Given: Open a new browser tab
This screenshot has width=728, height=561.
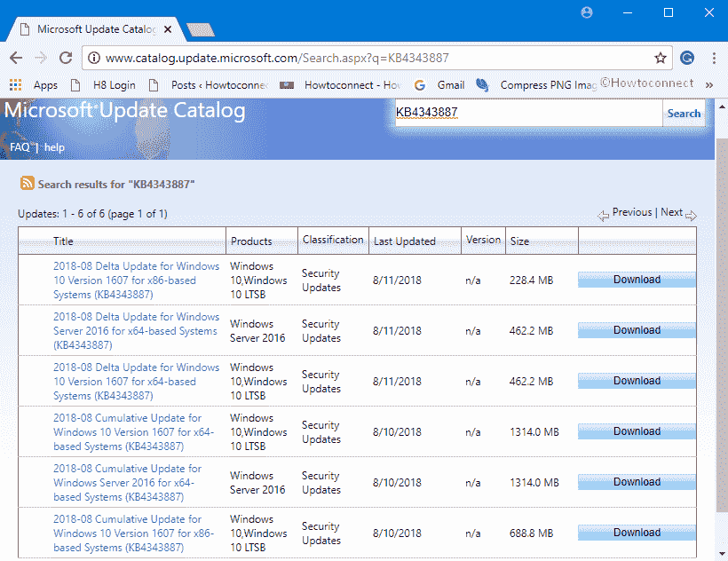Looking at the screenshot, I should point(201,29).
